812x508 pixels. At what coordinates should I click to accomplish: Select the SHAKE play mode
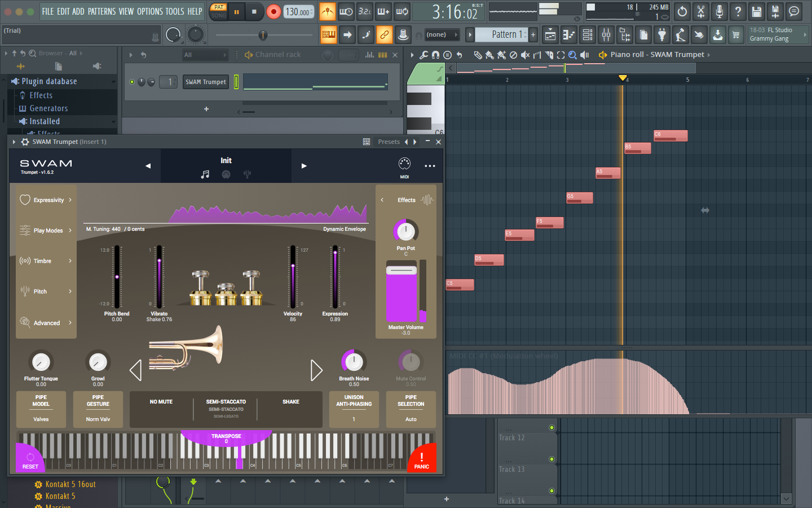click(290, 402)
